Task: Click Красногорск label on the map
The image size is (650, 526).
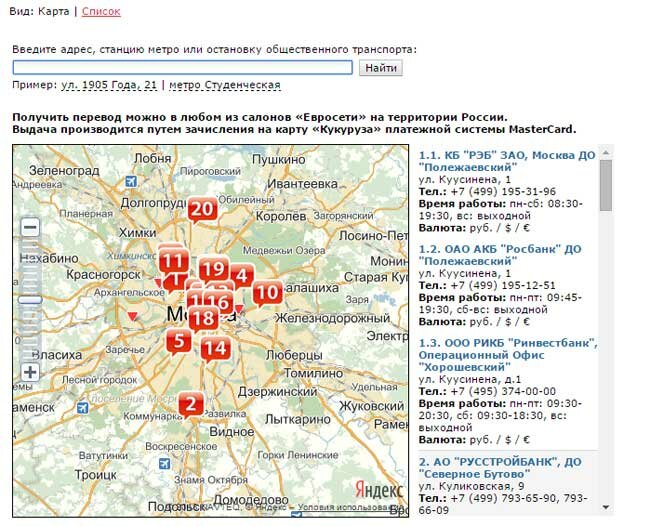Action: click(x=104, y=274)
